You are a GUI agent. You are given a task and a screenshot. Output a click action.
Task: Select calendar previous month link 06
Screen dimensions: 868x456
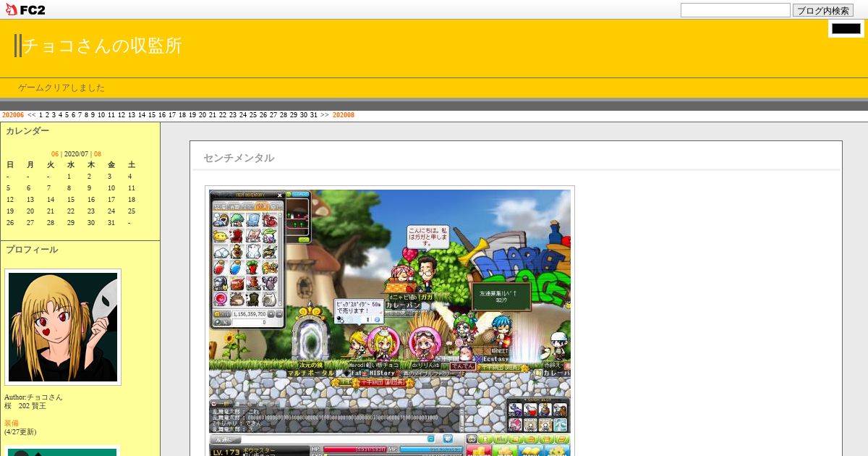pos(55,154)
